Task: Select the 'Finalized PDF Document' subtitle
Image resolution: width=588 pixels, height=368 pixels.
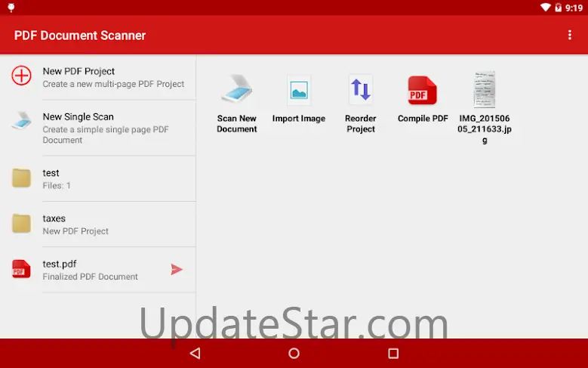Action: click(x=90, y=277)
